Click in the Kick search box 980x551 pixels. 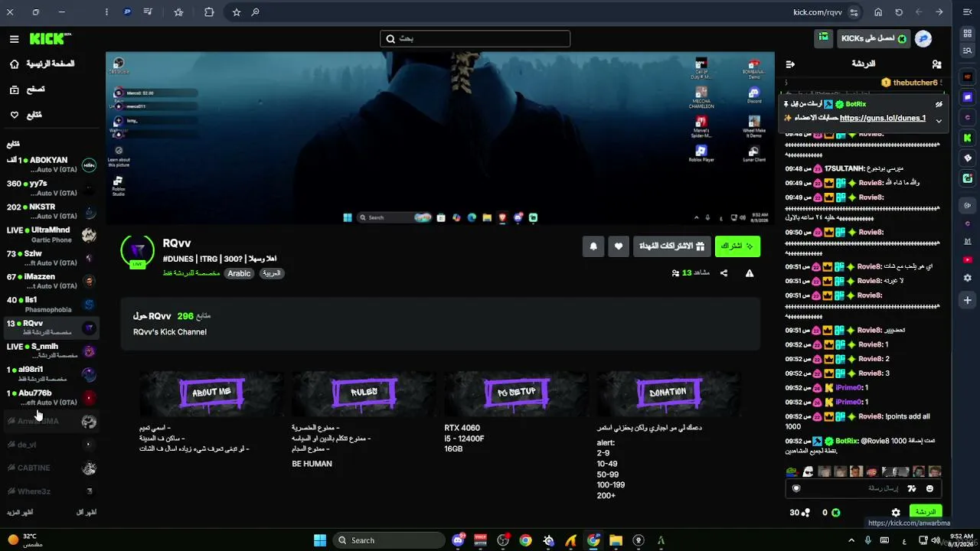coord(475,39)
